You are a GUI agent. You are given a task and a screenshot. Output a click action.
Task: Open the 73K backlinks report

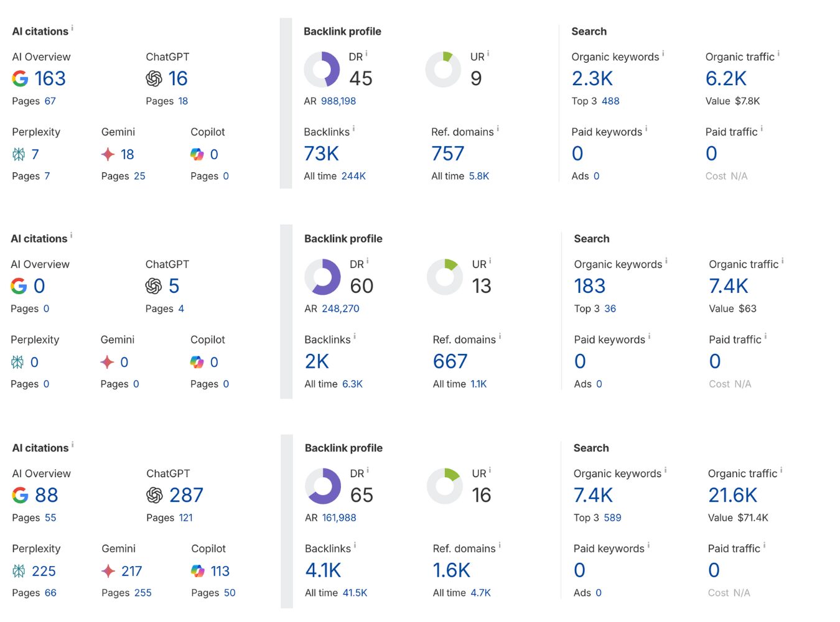point(321,154)
